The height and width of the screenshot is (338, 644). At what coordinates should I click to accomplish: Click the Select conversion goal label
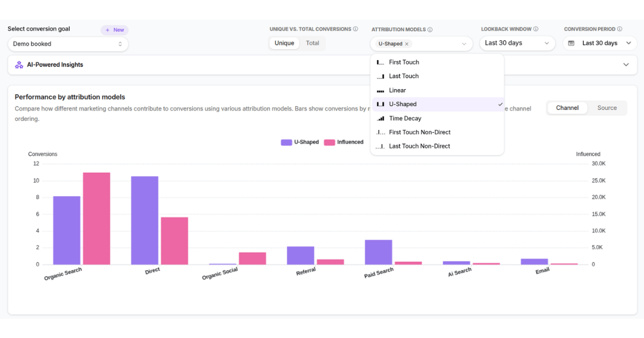pos(39,29)
